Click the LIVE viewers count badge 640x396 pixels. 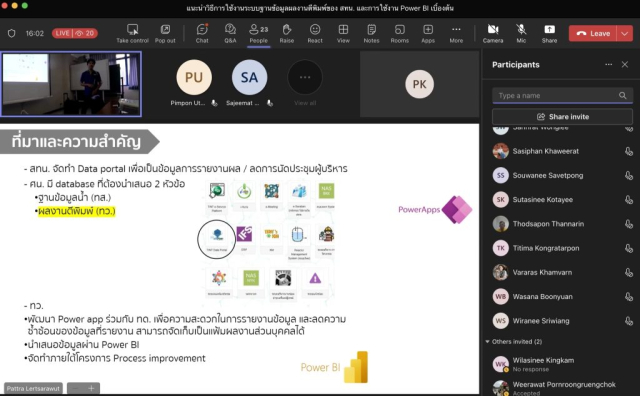75,33
